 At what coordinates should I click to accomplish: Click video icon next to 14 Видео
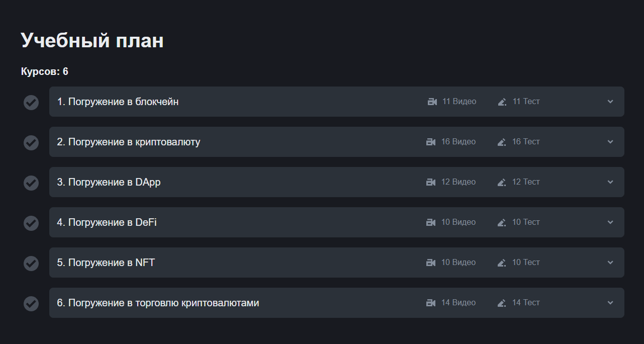point(431,303)
